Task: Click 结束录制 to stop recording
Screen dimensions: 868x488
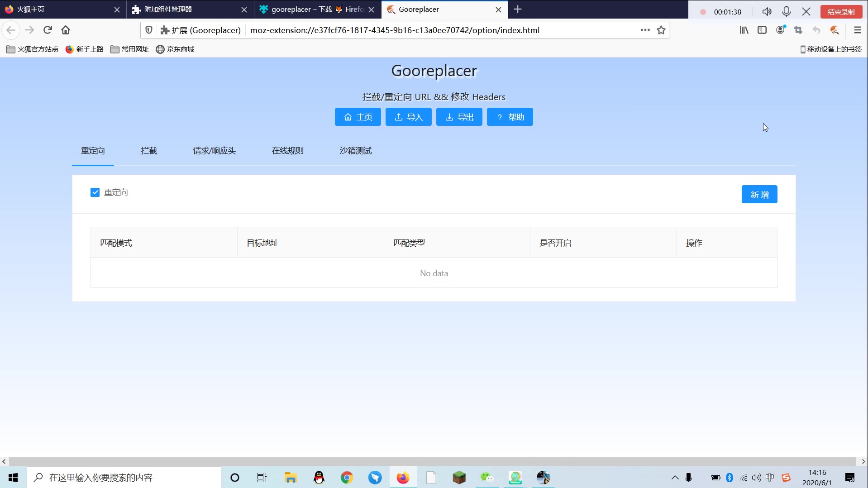Action: (841, 12)
